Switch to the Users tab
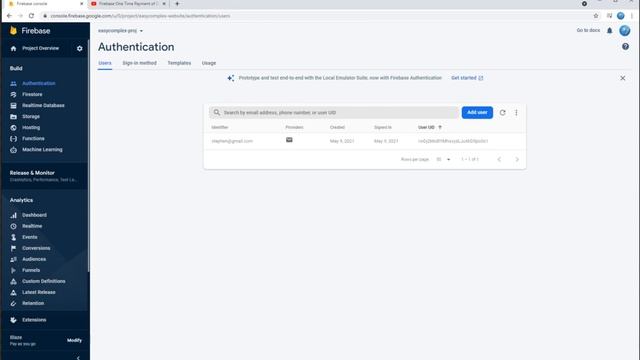 pyautogui.click(x=105, y=63)
